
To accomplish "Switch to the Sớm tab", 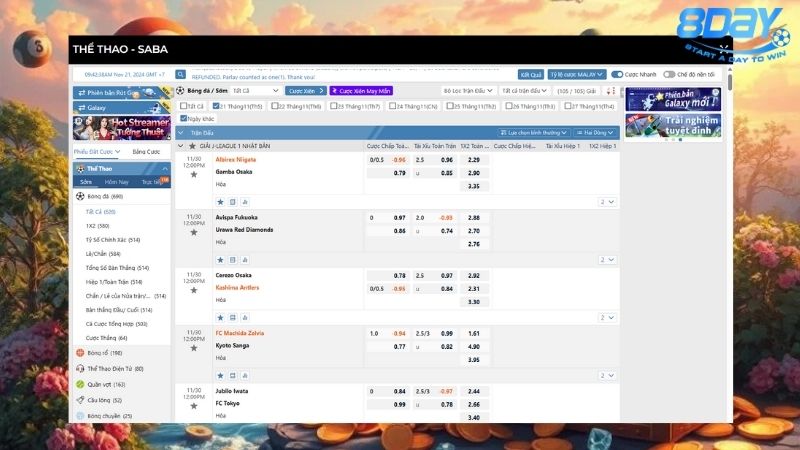I will click(86, 182).
